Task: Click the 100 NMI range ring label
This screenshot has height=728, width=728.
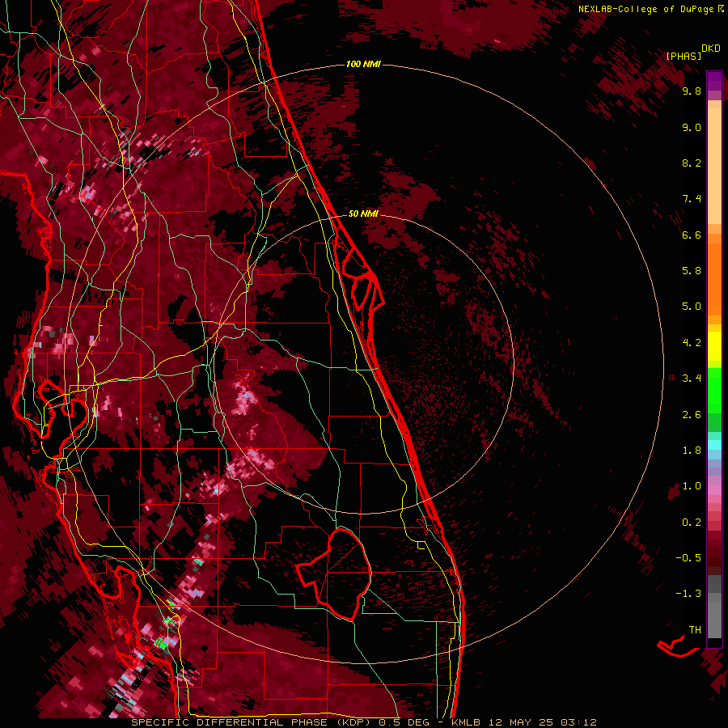Action: click(x=363, y=64)
